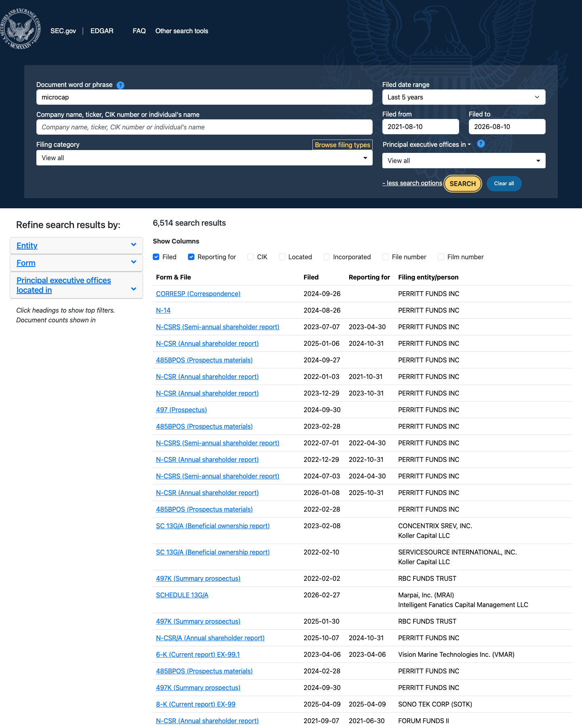
Task: Expand the Entity refine filter
Action: 76,245
